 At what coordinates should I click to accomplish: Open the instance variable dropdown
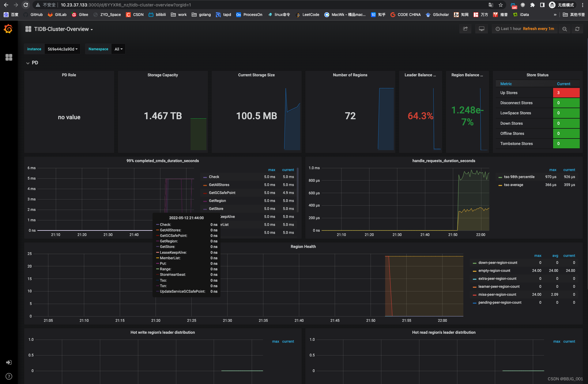click(x=62, y=49)
